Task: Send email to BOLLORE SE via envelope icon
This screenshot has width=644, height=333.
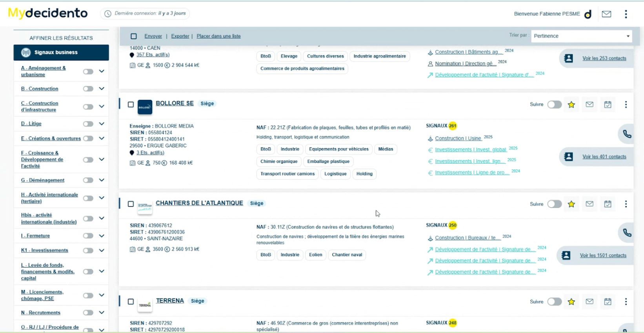Action: coord(589,105)
